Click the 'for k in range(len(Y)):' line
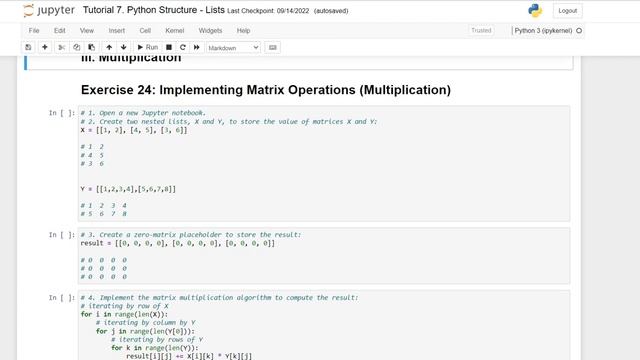This screenshot has height=360, width=640. (155, 348)
